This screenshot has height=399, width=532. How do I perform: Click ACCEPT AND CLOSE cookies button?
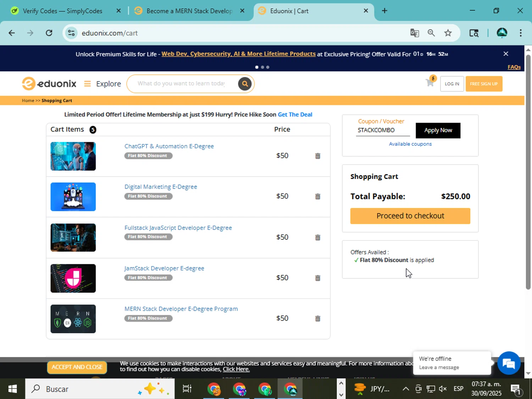coord(77,367)
